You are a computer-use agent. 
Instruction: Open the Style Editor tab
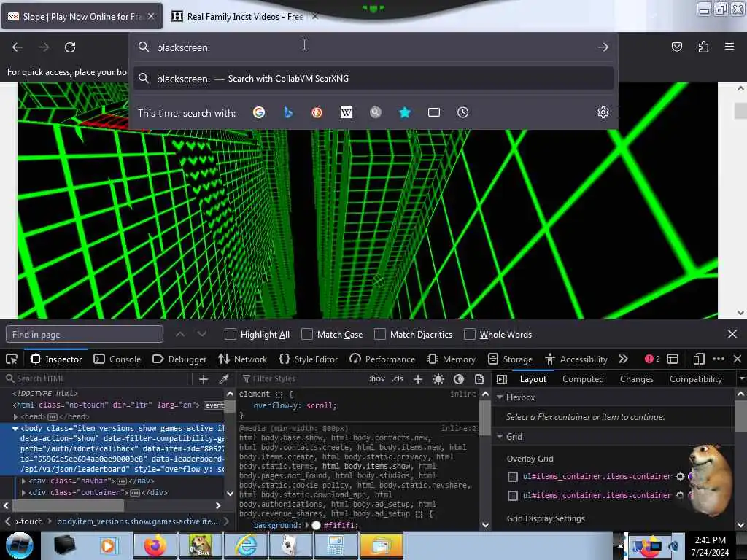coord(309,359)
